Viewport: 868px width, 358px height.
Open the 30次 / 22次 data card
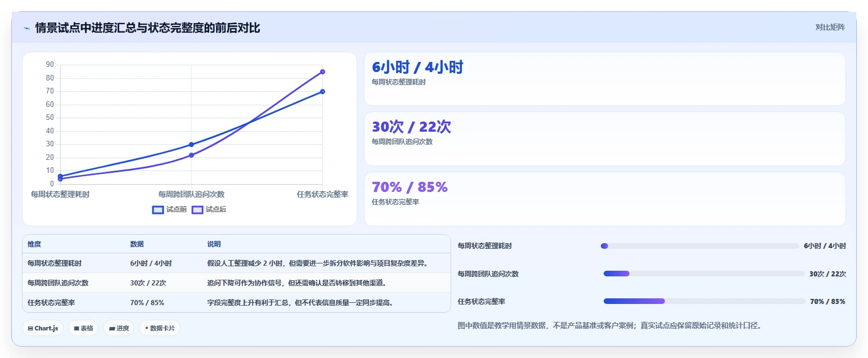(x=605, y=138)
